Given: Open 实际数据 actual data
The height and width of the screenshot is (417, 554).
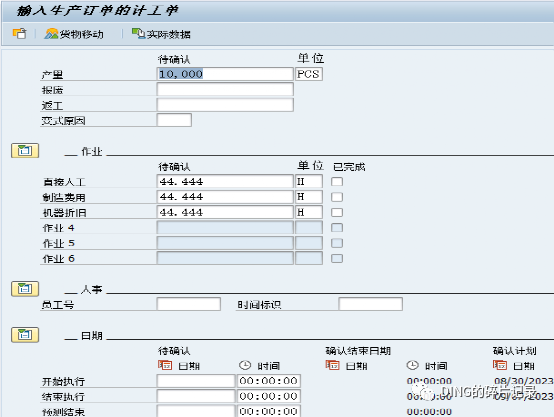Looking at the screenshot, I should (161, 34).
